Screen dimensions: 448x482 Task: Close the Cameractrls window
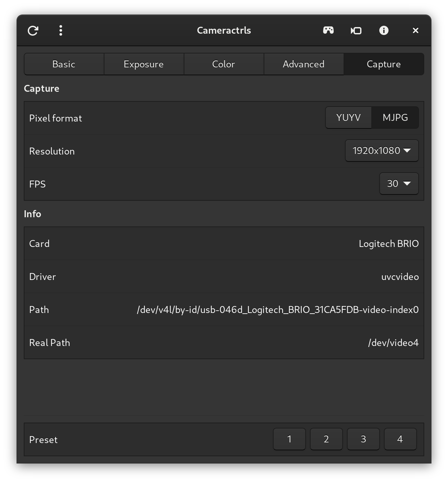pos(415,31)
